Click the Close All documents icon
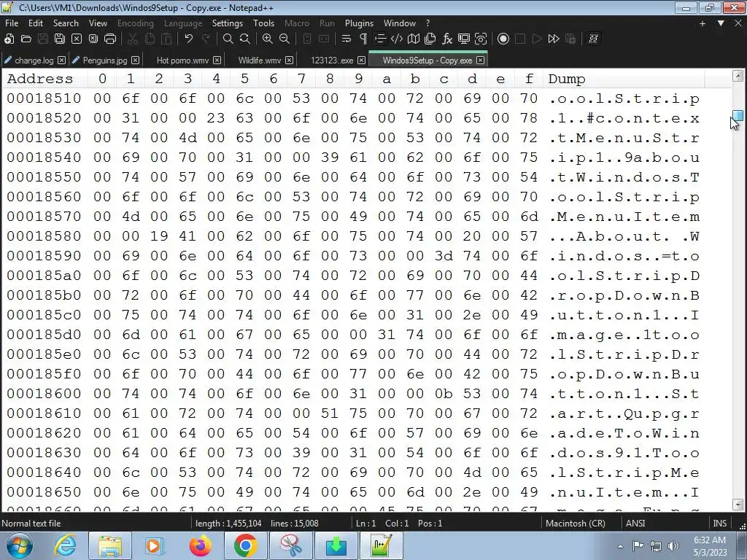 pyautogui.click(x=93, y=39)
